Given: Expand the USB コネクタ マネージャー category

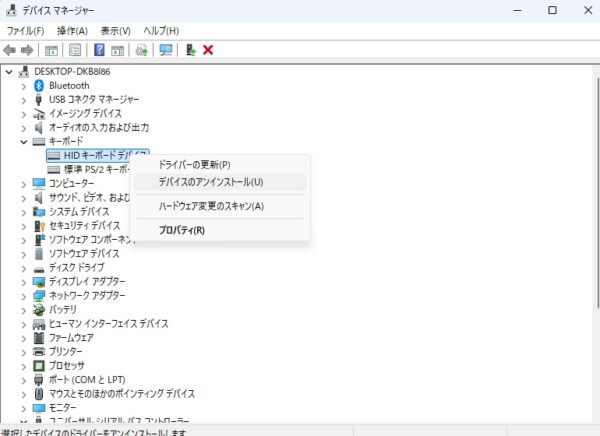Looking at the screenshot, I should pyautogui.click(x=24, y=100).
